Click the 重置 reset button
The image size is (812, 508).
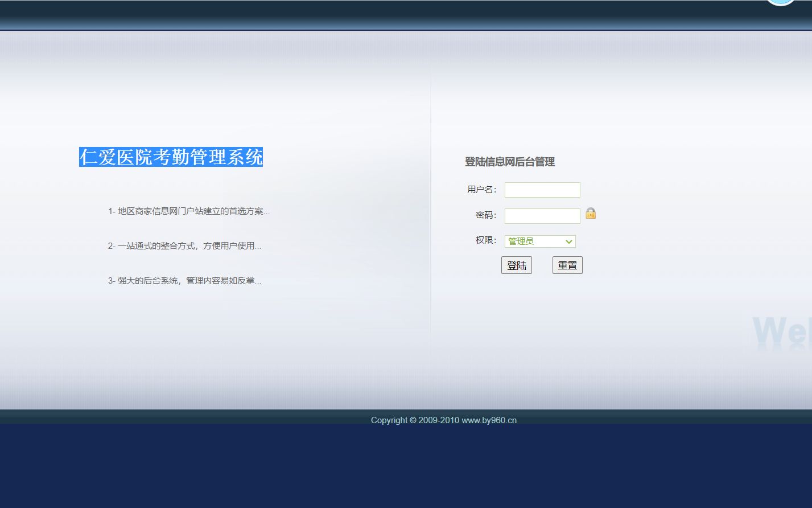coord(567,265)
